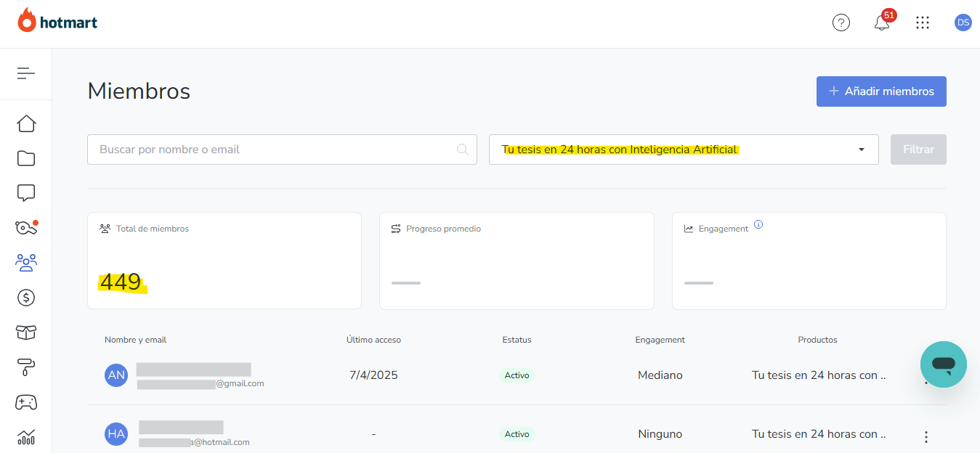Click the Progreso promedio card label
The width and height of the screenshot is (980, 453).
click(x=443, y=229)
